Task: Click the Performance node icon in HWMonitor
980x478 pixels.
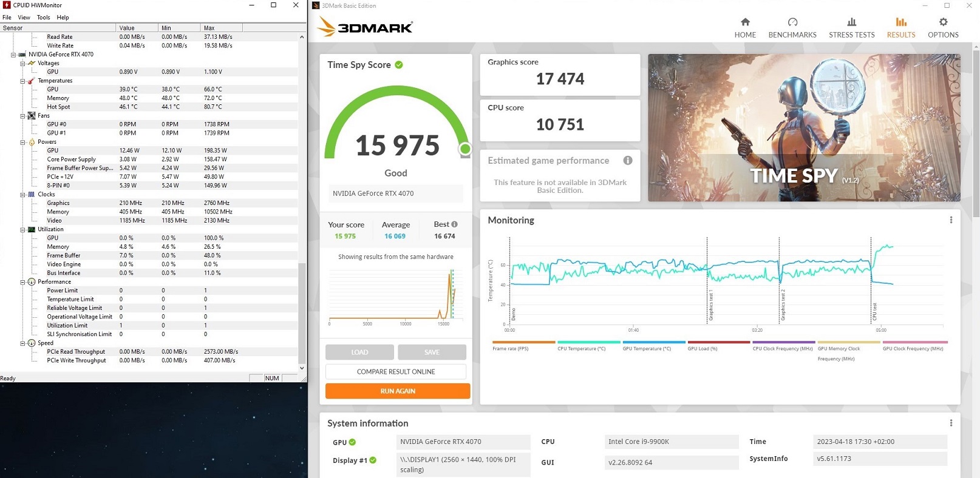Action: tap(32, 281)
